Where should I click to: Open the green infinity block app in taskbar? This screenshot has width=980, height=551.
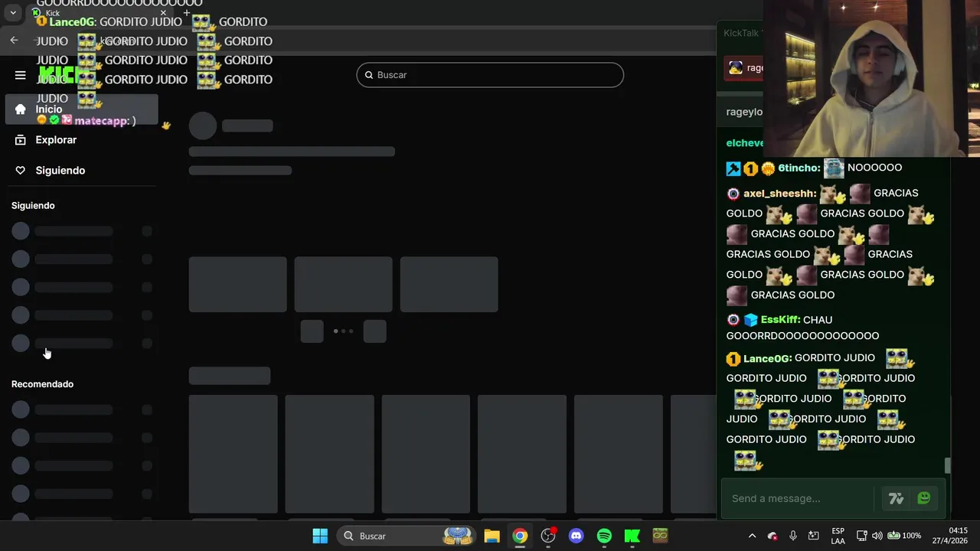[x=660, y=536]
